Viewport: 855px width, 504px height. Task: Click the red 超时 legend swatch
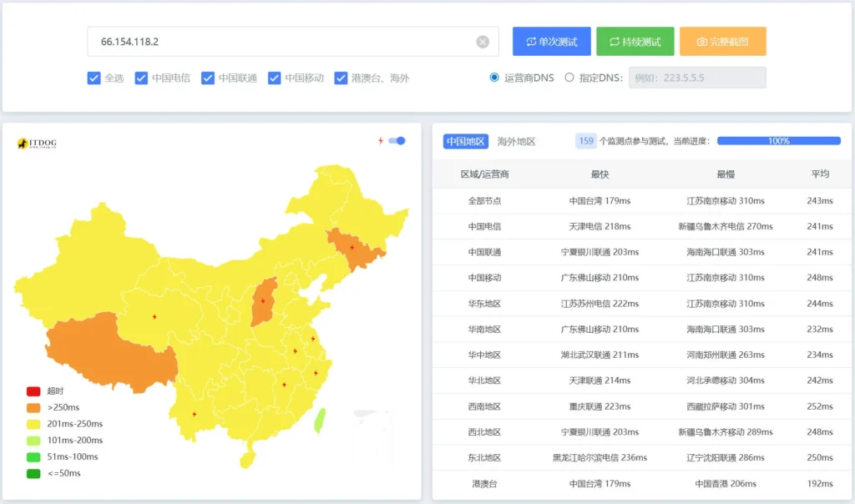click(x=33, y=391)
